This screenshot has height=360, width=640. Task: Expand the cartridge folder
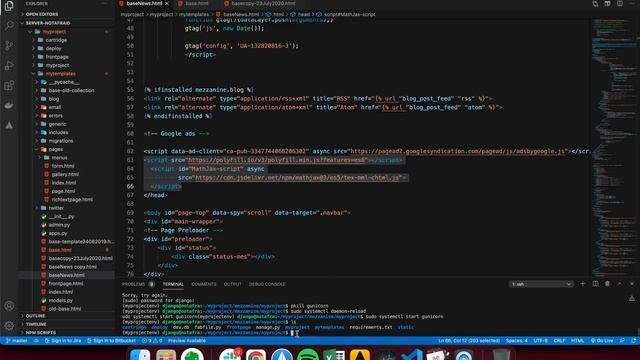tap(56, 40)
